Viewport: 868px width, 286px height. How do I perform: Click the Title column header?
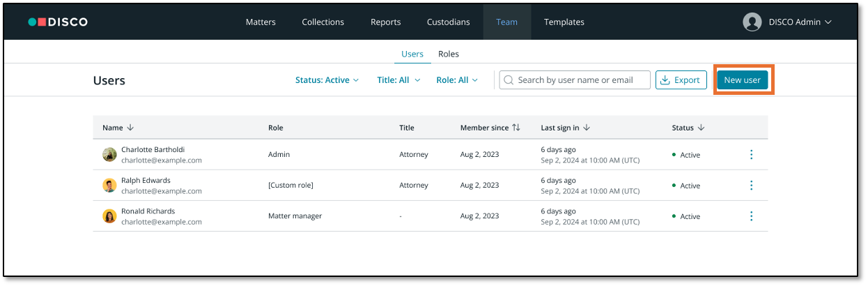(407, 128)
